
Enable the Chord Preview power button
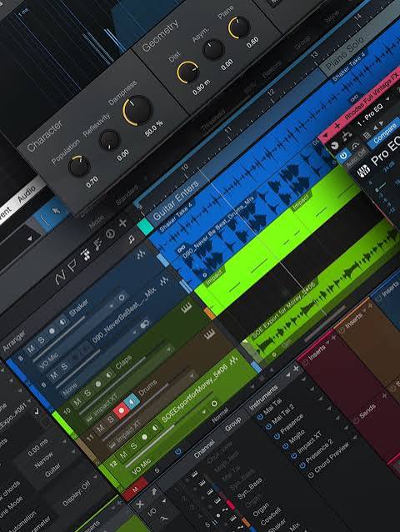311,475
